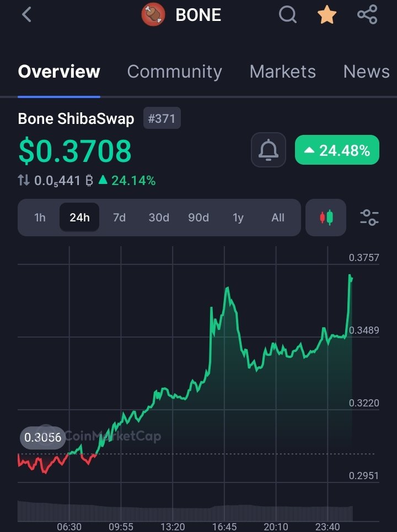Toggle the favorite star icon
Image resolution: width=397 pixels, height=532 pixels.
[327, 15]
